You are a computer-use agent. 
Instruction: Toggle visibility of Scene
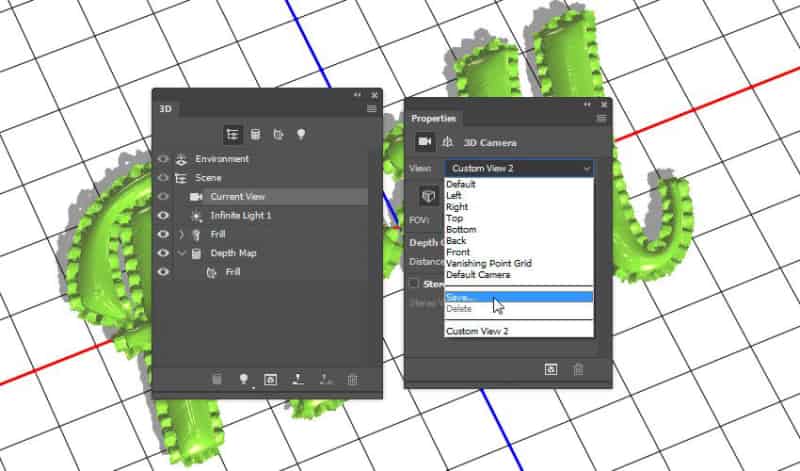click(x=163, y=178)
